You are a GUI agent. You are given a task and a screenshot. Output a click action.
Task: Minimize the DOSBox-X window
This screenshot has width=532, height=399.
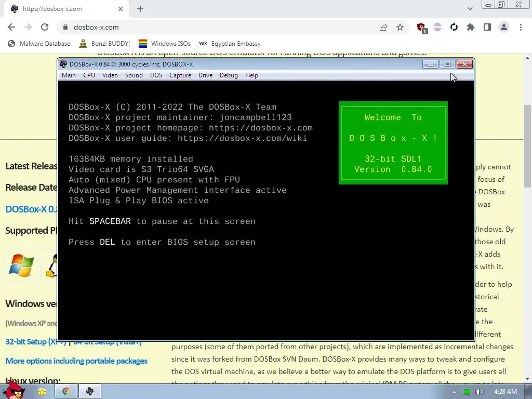coord(430,64)
